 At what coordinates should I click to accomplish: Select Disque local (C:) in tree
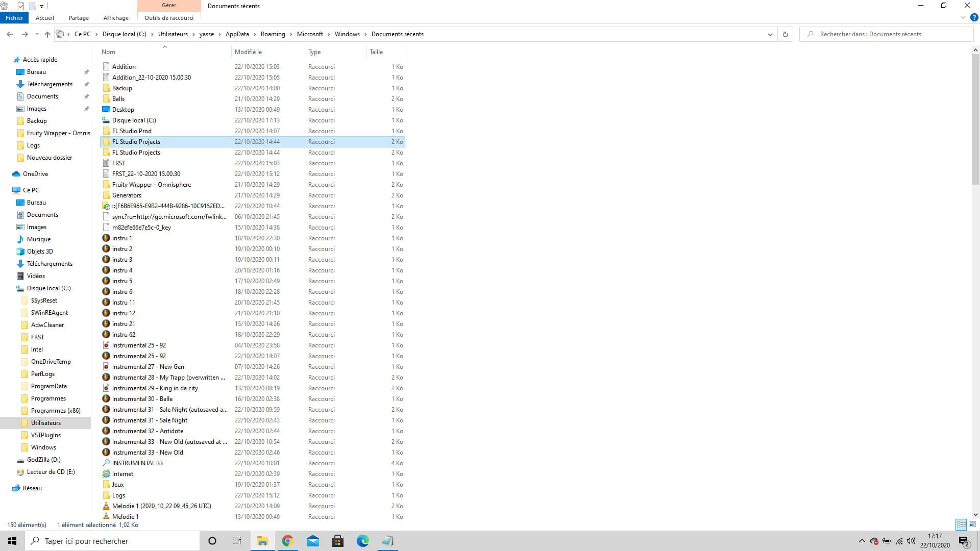coord(48,288)
